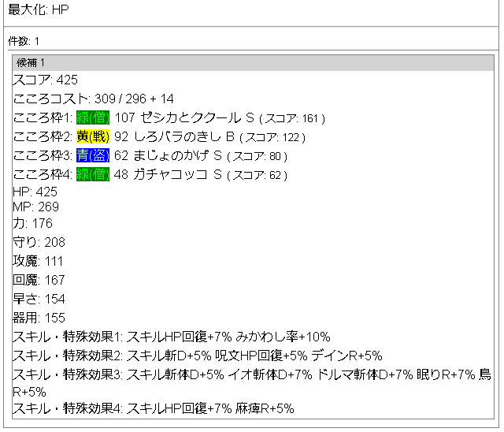Click the (スコア: 161) value

coord(292,119)
